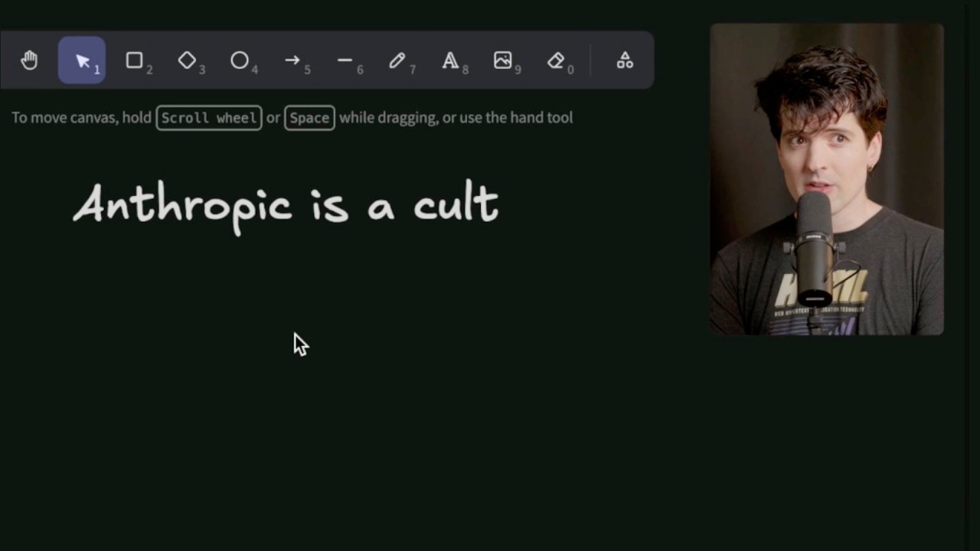Open the insert image tool
Screen dimensions: 980x551
(x=501, y=60)
